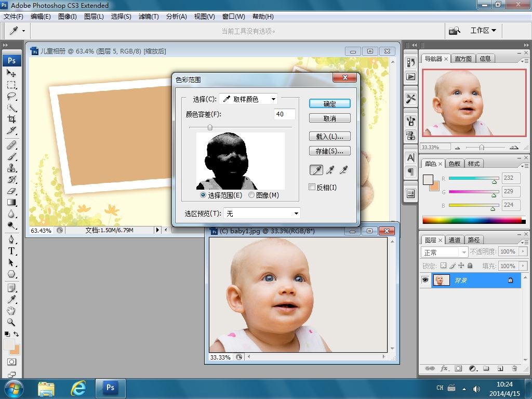Open the 选择(S) menu
The width and height of the screenshot is (532, 399).
[x=121, y=17]
